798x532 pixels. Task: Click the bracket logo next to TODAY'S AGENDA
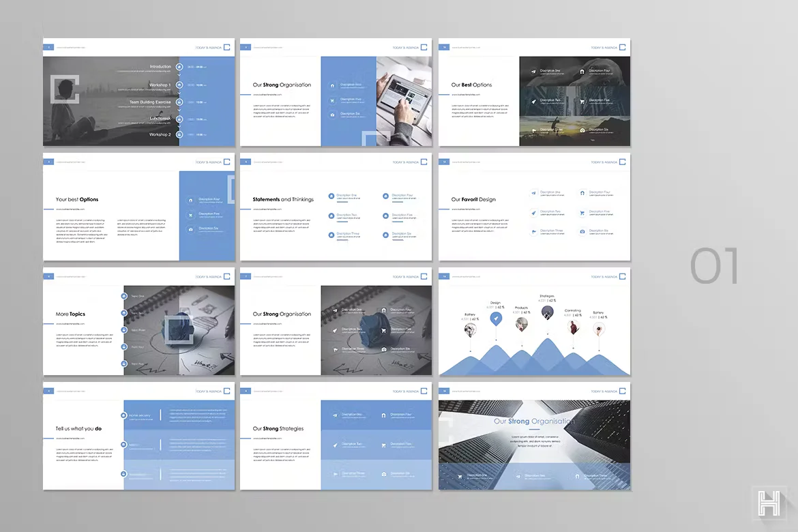226,47
